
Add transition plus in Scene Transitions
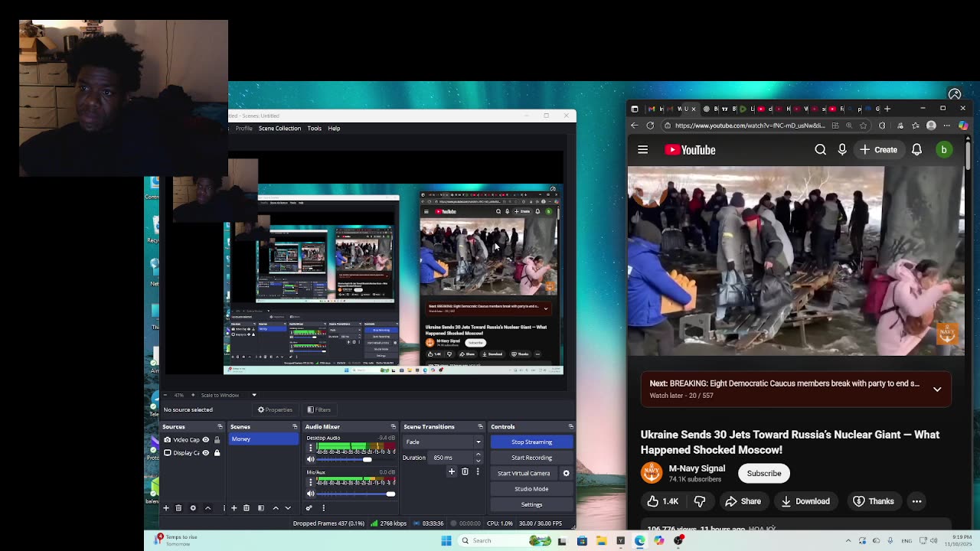point(452,471)
